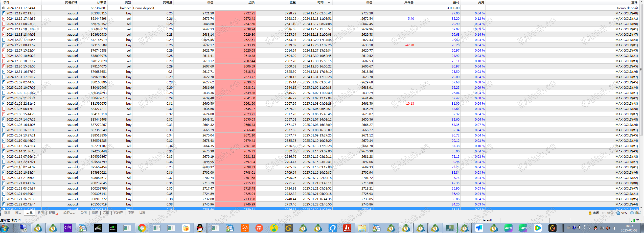Open the file explorer from the taskbar
644x233 pixels.
(x=362, y=228)
